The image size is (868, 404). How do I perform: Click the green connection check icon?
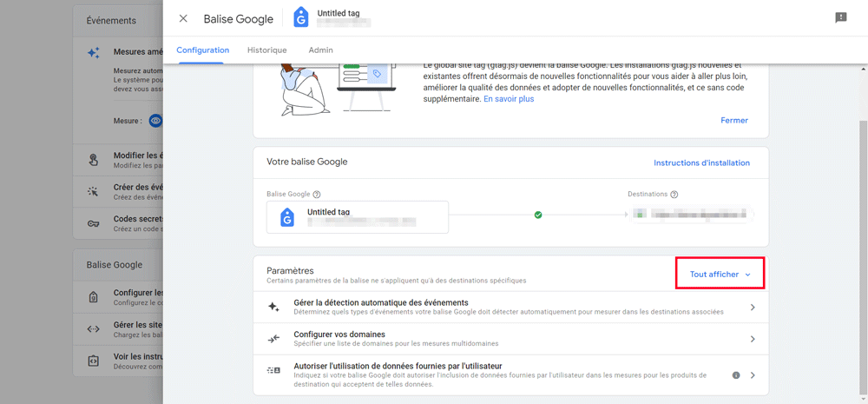coord(538,215)
